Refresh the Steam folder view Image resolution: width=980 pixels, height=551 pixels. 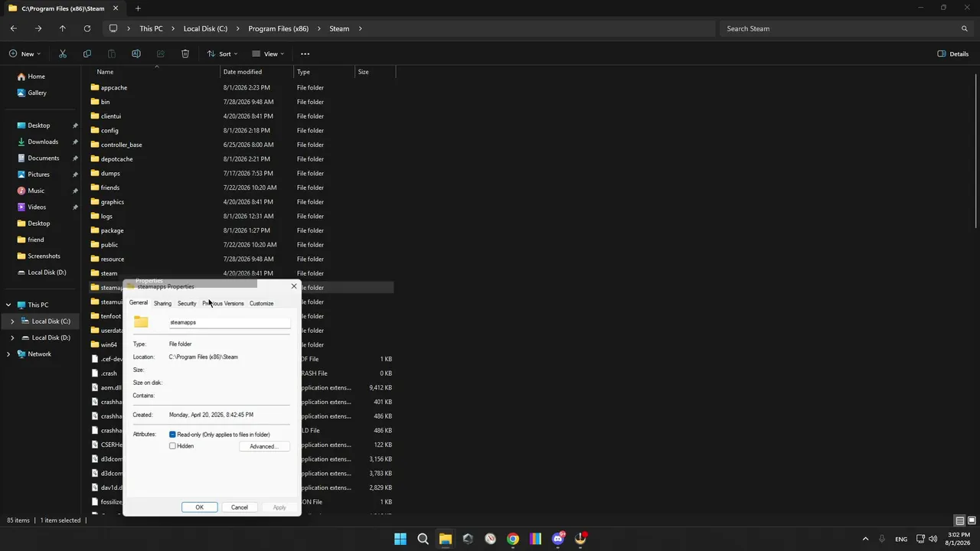[87, 28]
